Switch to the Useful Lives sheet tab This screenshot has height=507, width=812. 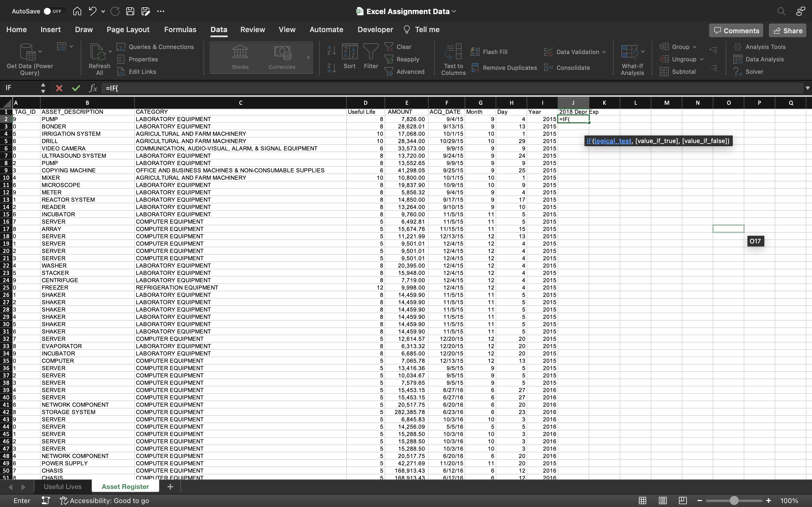(63, 486)
